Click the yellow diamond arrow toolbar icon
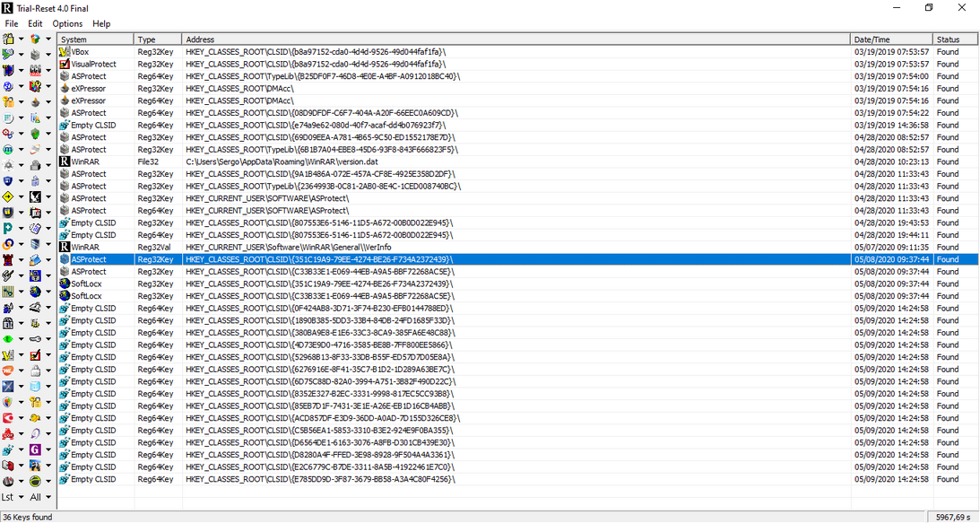Screen dimensions: 980x523 (7, 197)
